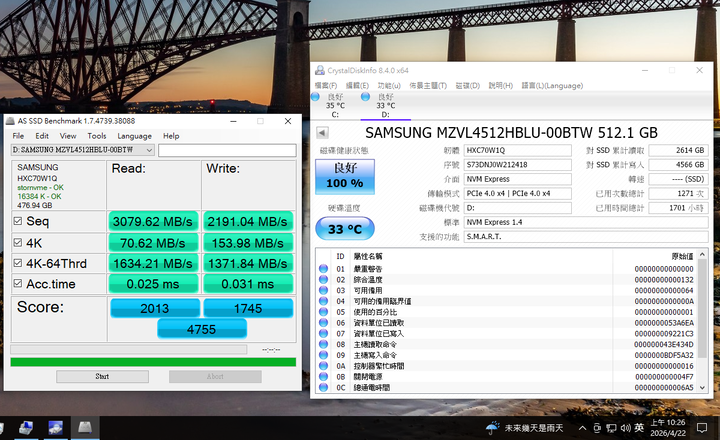Click the highlighted drive app icon on the taskbar
The image size is (720, 440).
85,428
